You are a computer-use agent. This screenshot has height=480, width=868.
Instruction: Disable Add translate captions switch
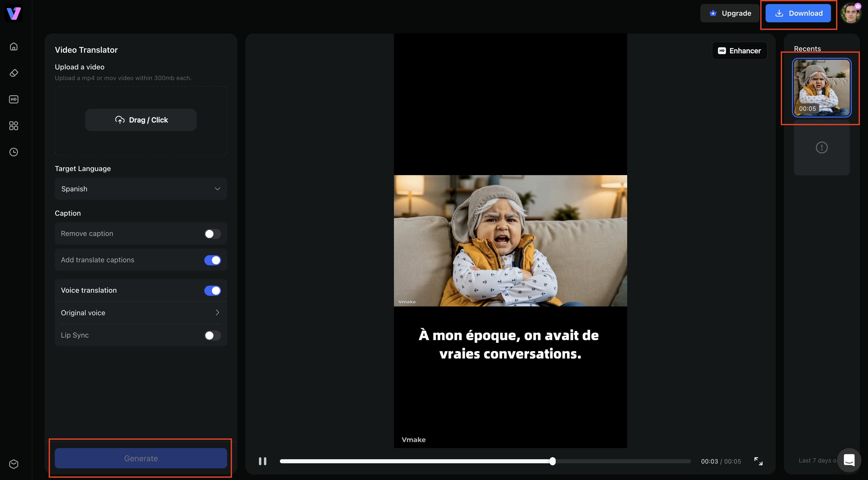click(213, 260)
